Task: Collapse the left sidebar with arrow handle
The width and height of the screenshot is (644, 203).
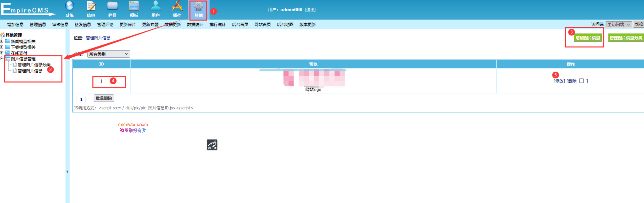Action: pos(67,171)
